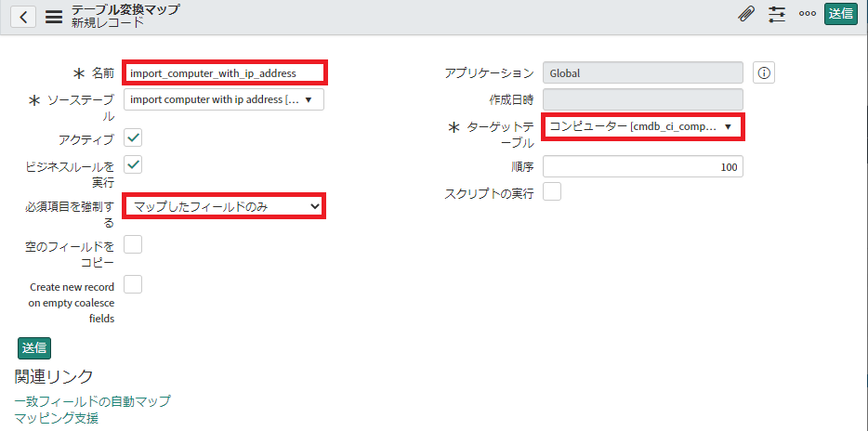Click the 関連リンク heading

click(x=54, y=376)
